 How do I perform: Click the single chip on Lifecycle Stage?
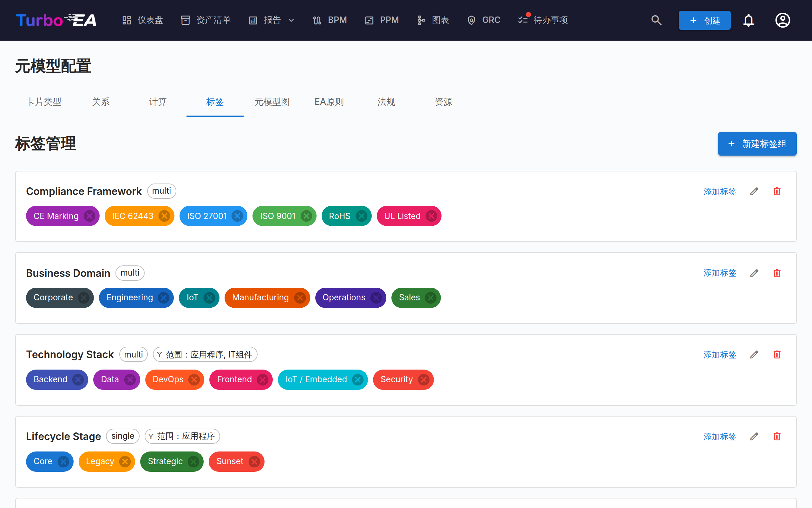(122, 436)
